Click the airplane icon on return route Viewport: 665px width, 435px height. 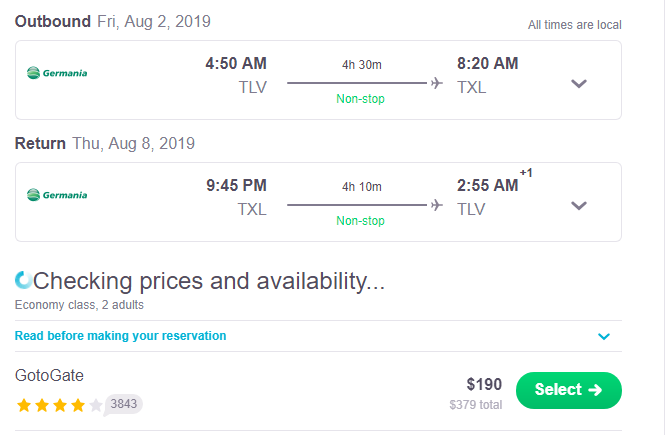tap(436, 205)
